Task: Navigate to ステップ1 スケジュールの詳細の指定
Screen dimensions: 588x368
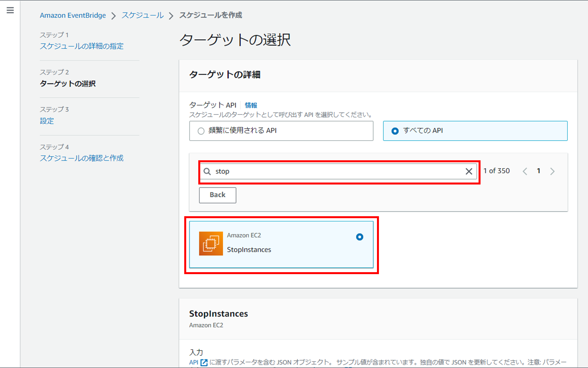Action: [81, 46]
